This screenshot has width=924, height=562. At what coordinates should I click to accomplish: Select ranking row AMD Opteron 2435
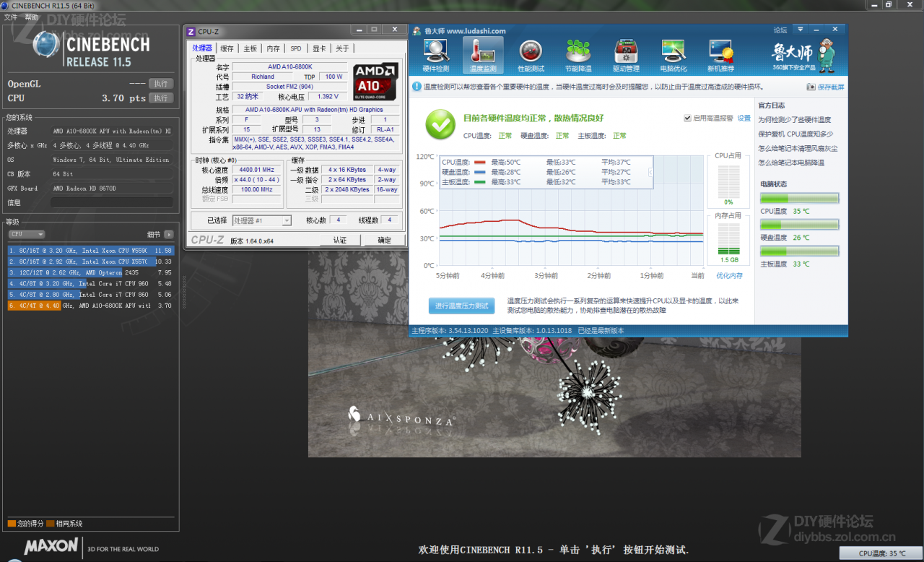(x=91, y=272)
